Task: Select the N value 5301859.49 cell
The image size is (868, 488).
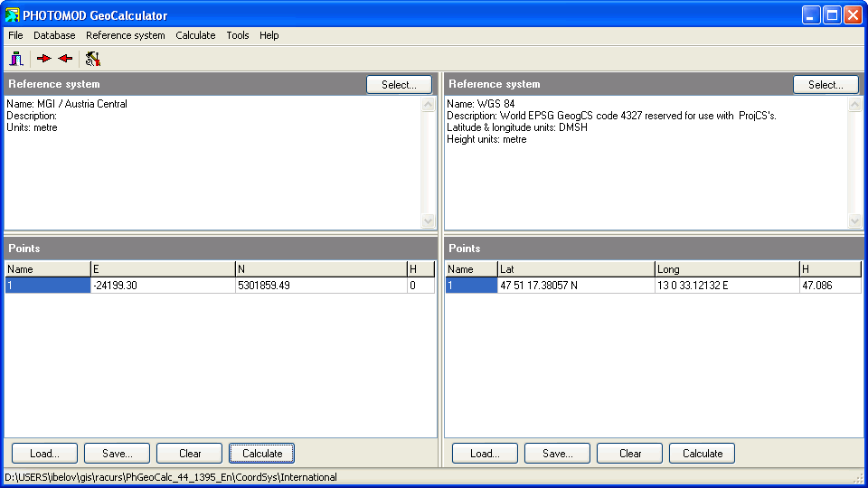Action: point(321,286)
